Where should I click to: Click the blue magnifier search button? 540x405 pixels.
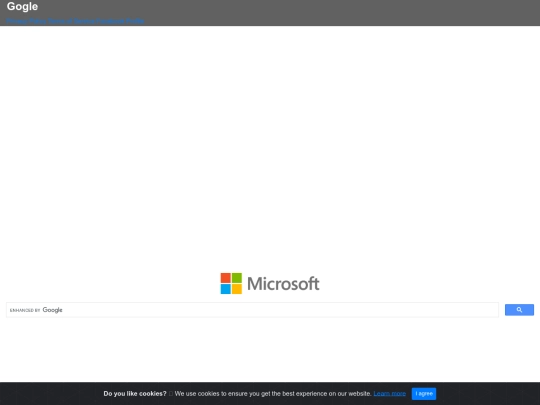point(519,310)
